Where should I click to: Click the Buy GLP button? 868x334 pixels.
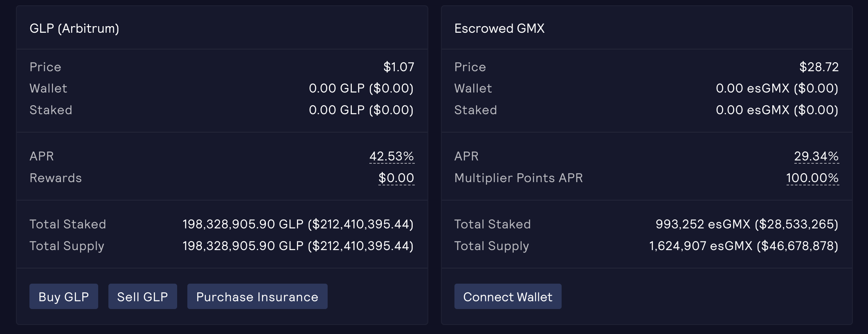click(x=63, y=297)
